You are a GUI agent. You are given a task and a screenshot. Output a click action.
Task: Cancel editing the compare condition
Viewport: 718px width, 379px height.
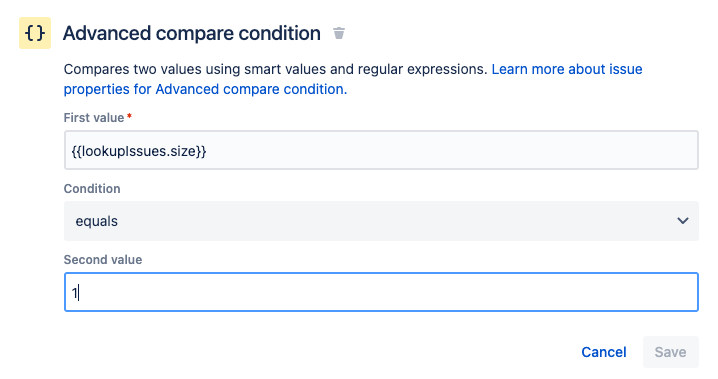604,352
